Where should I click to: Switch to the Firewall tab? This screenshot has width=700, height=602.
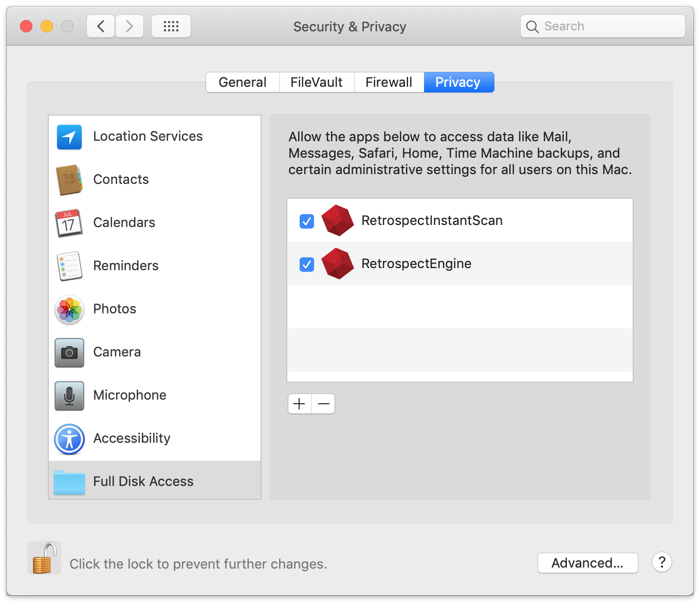pos(389,82)
